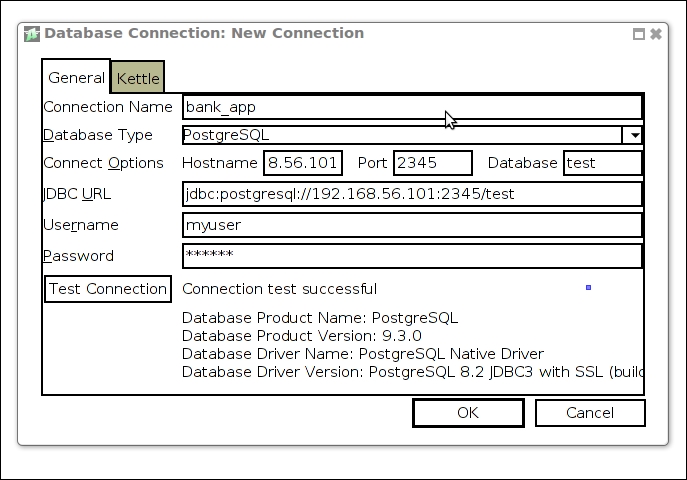Viewport: 687px width, 480px height.
Task: Click the Username field containing myuser
Action: click(x=412, y=225)
